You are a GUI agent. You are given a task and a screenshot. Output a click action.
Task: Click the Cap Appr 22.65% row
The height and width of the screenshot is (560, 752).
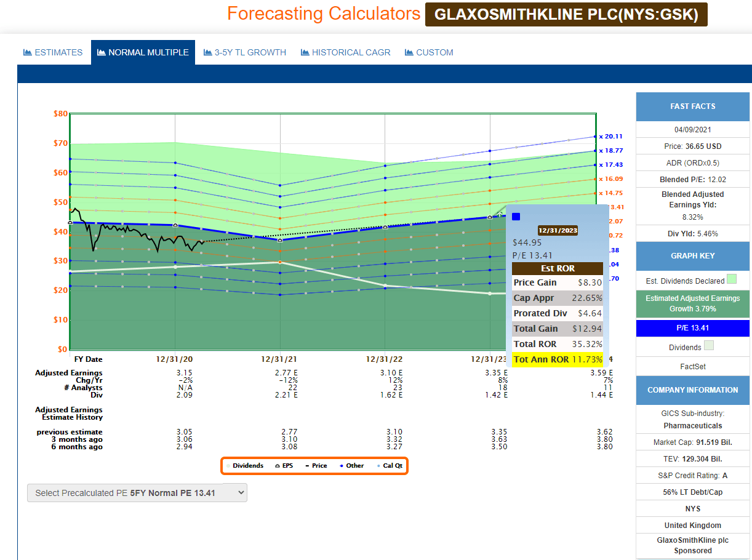tap(558, 298)
